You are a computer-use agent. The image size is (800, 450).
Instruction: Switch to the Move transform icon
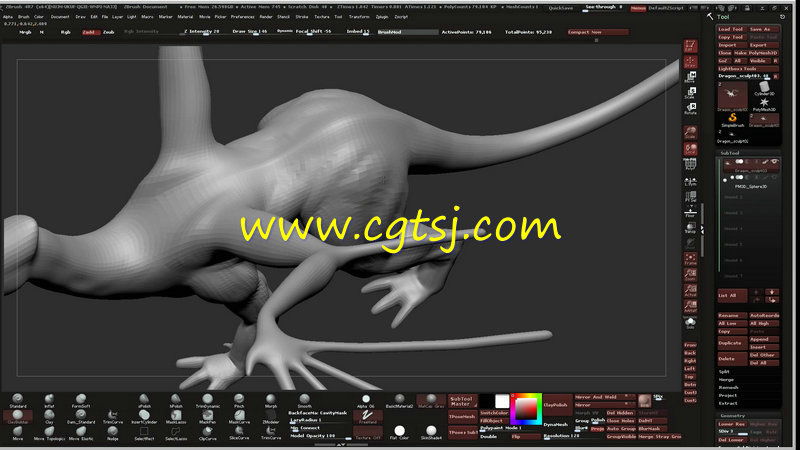tap(690, 77)
